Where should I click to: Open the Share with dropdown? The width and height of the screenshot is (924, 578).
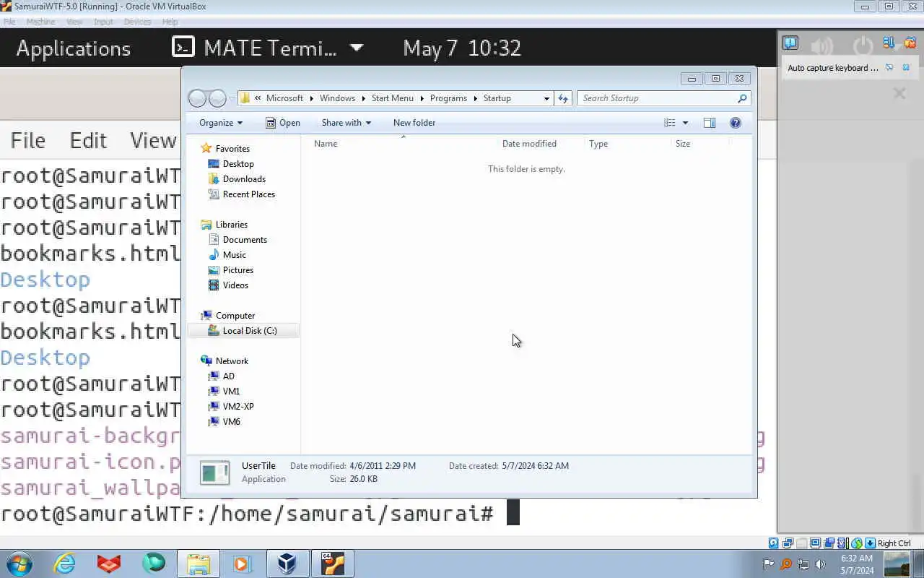coord(346,123)
